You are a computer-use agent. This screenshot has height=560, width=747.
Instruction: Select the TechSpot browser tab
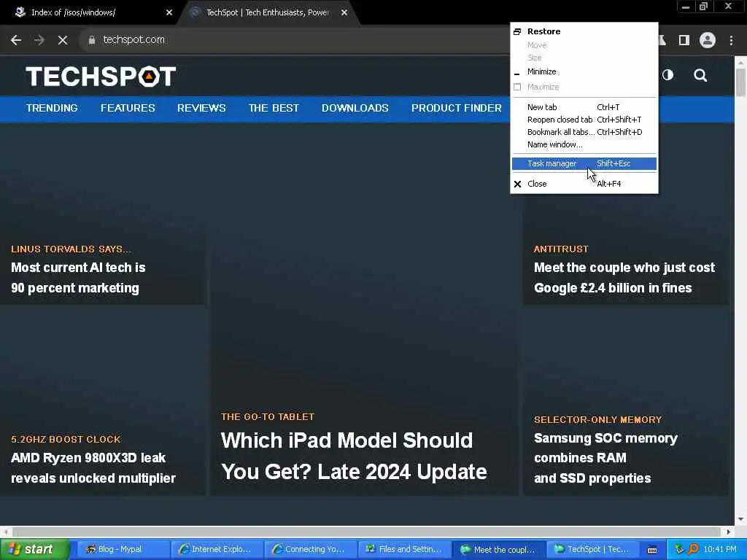point(267,12)
